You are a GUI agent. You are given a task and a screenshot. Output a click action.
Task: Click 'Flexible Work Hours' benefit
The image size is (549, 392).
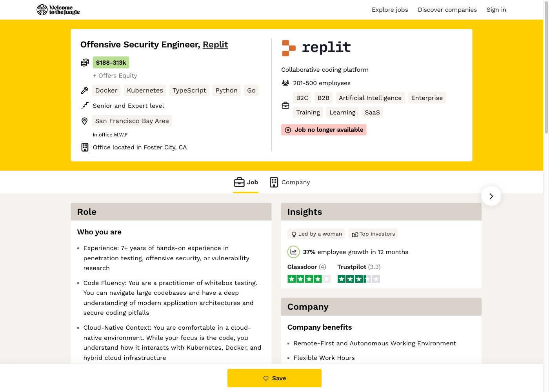[x=324, y=358]
